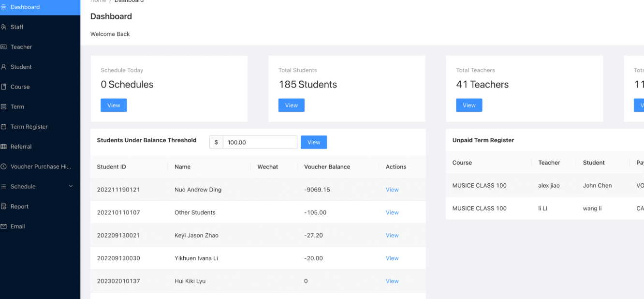Click the View button next to balance threshold
644x299 pixels.
click(314, 142)
